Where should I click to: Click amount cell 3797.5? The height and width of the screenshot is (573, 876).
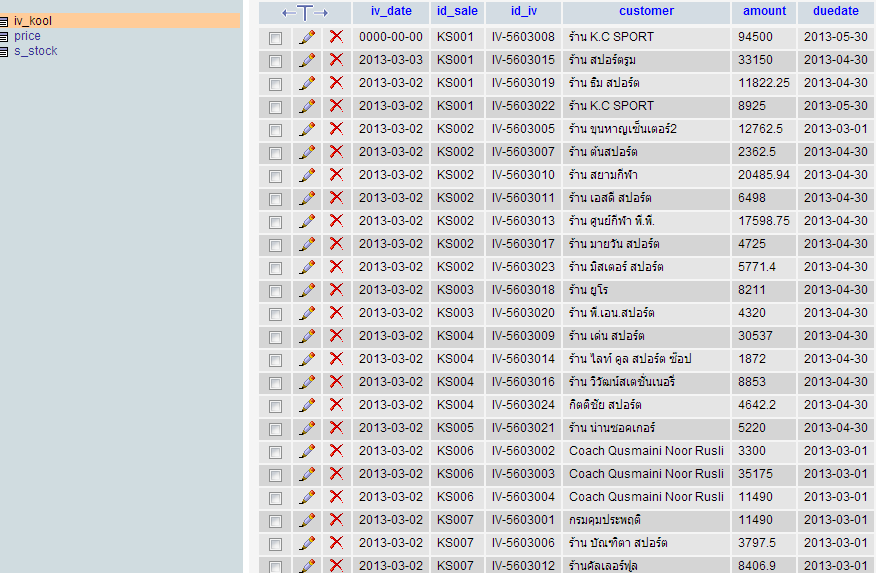click(764, 543)
